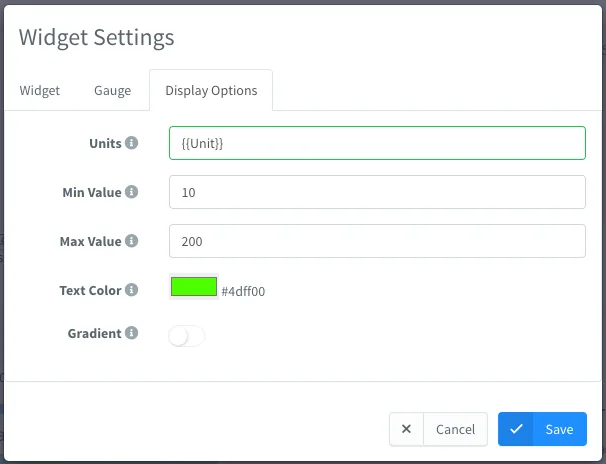Save the widget settings
The height and width of the screenshot is (464, 606).
(542, 429)
